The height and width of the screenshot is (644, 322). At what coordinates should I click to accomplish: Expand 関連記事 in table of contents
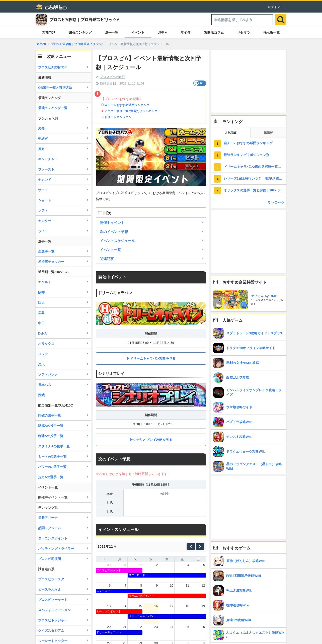pyautogui.click(x=151, y=259)
